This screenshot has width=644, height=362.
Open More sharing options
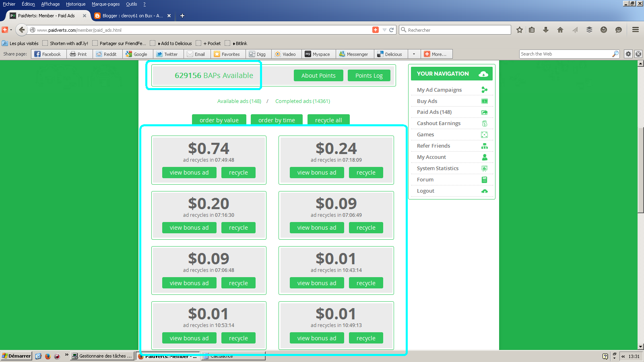coord(436,54)
